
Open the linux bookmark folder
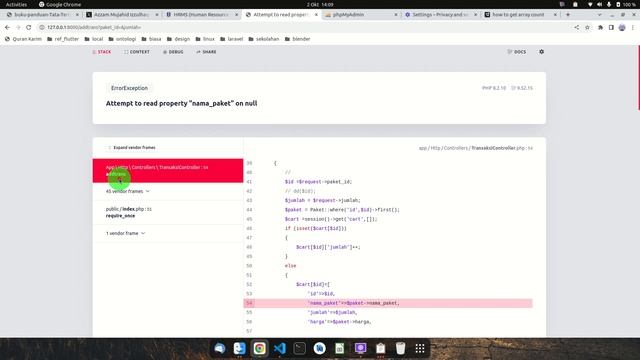pos(205,39)
